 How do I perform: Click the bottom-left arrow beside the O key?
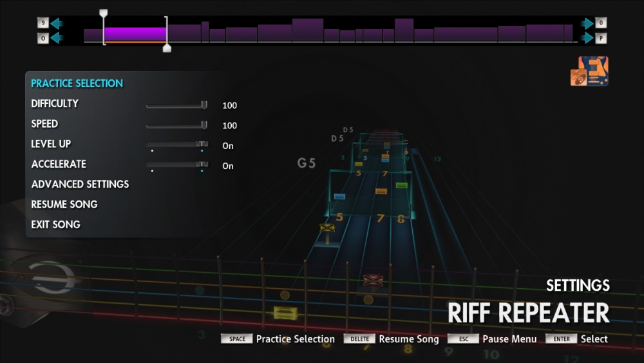coord(57,38)
